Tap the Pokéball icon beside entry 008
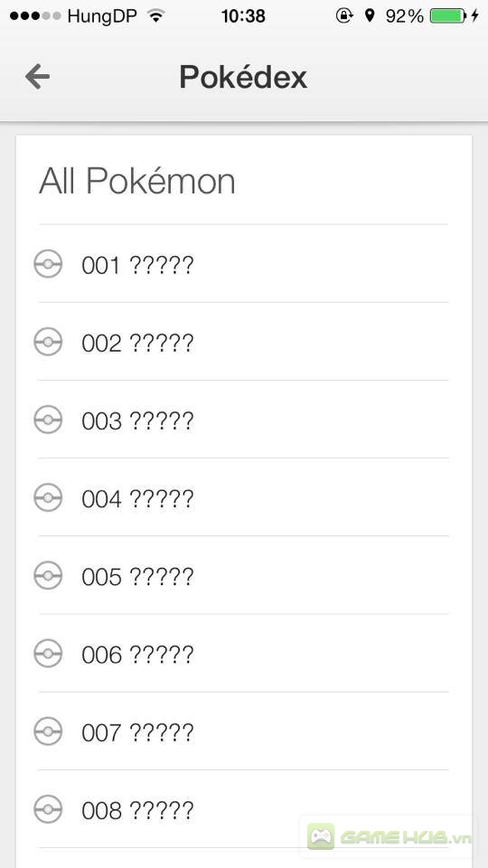The image size is (488, 868). pos(48,809)
